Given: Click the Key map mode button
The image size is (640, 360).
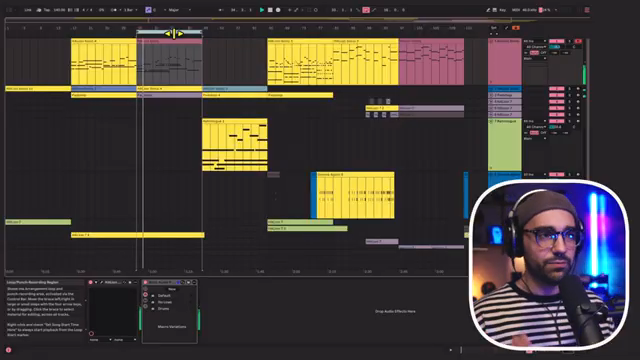Looking at the screenshot, I should pos(502,10).
